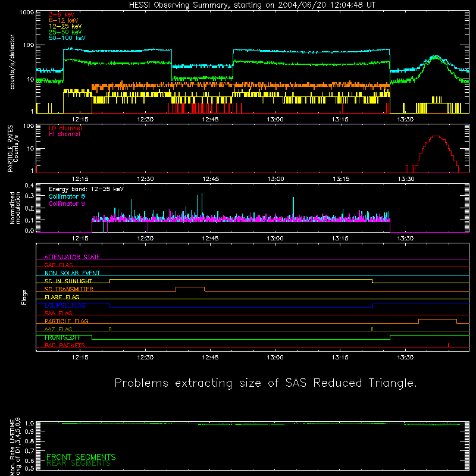Click the green '25-50 keV' legend label
This screenshot has height=476, width=476.
coord(65,32)
